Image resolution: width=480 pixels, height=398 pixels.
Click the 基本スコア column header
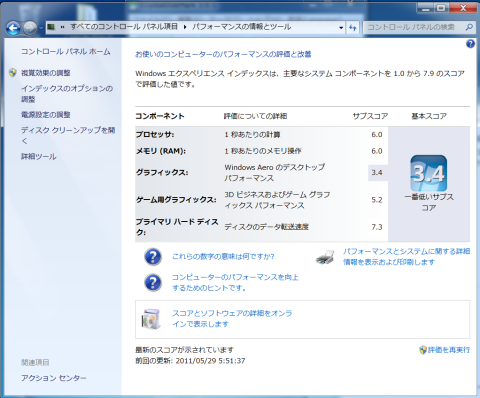click(x=429, y=116)
